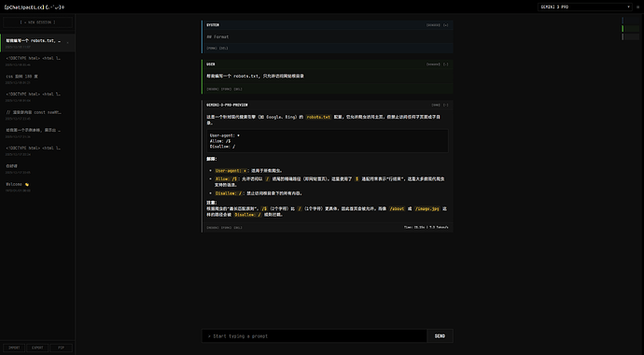Collapse the USER message with its [-] toggle

pyautogui.click(x=445, y=64)
